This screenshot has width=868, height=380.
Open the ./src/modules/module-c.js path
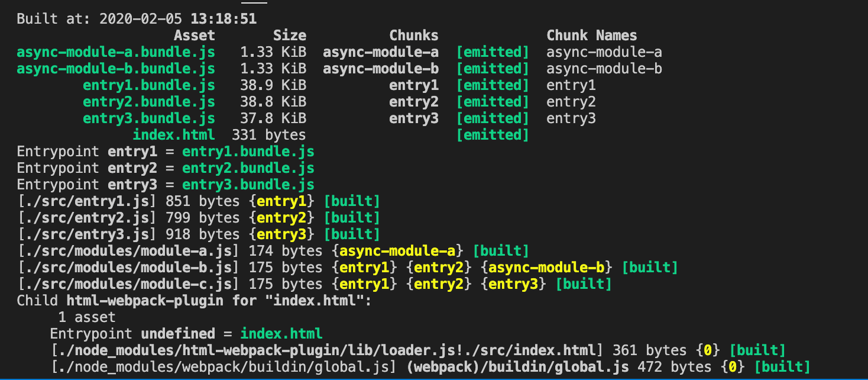pos(128,284)
